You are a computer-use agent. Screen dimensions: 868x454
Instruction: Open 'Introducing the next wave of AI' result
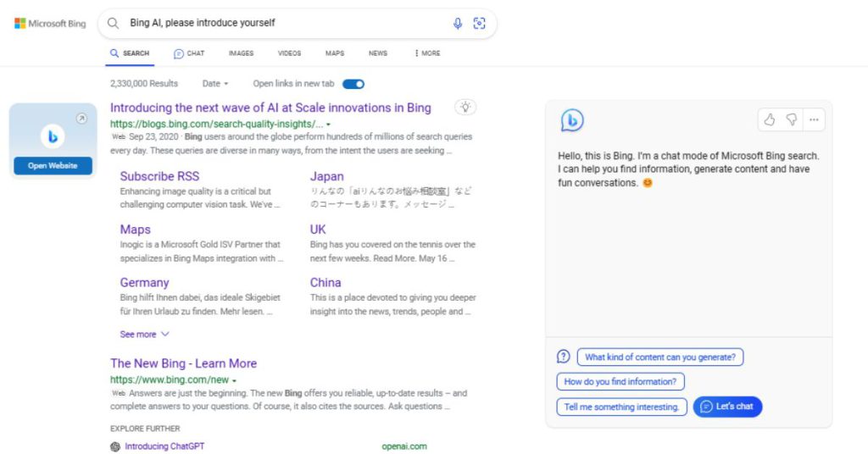click(270, 108)
